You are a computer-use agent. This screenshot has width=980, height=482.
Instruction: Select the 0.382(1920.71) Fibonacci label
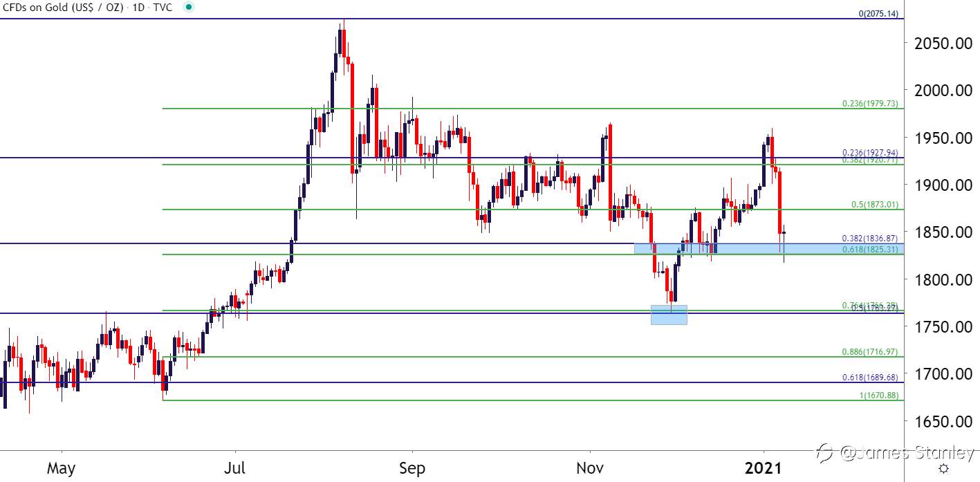pyautogui.click(x=870, y=160)
